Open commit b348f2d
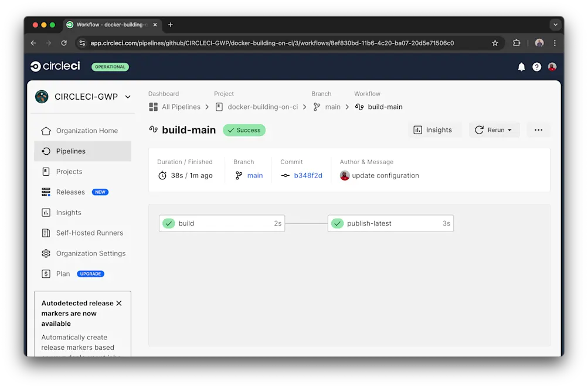Viewport: 588px width, 388px height. click(x=309, y=175)
